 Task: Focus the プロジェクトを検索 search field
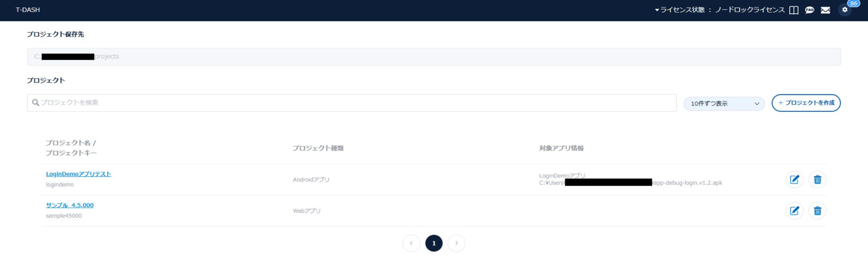tap(353, 103)
